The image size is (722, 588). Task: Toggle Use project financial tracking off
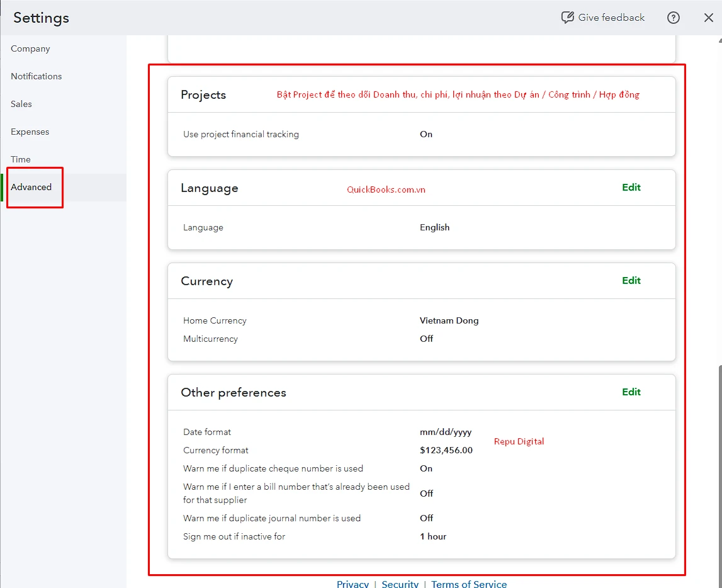[x=426, y=134]
